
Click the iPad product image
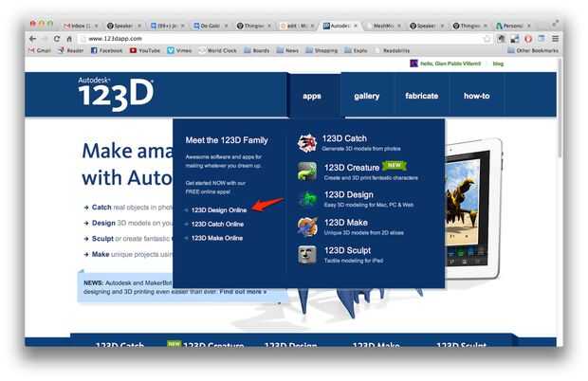(x=473, y=209)
